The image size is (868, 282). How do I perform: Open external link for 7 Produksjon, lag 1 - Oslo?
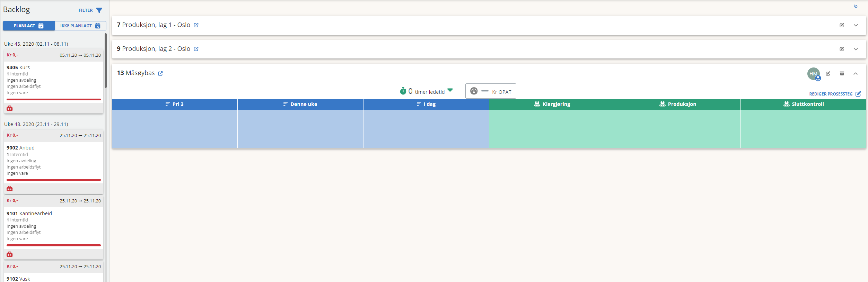[x=196, y=25]
